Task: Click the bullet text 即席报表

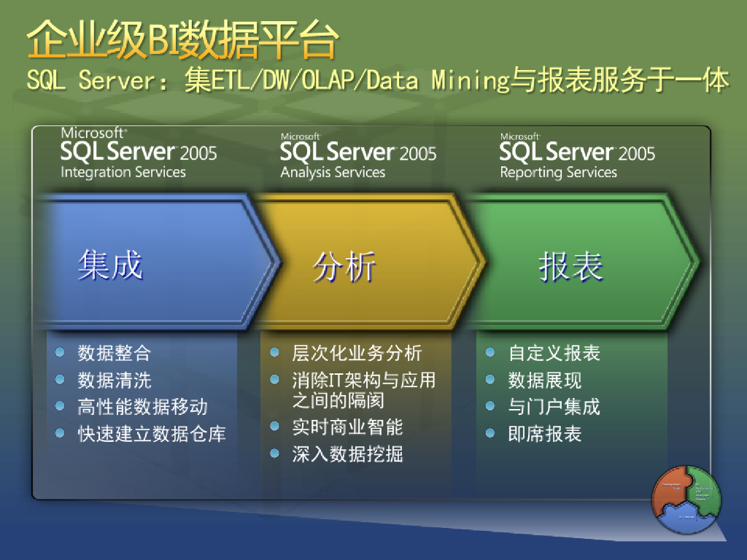Action: coord(545,434)
